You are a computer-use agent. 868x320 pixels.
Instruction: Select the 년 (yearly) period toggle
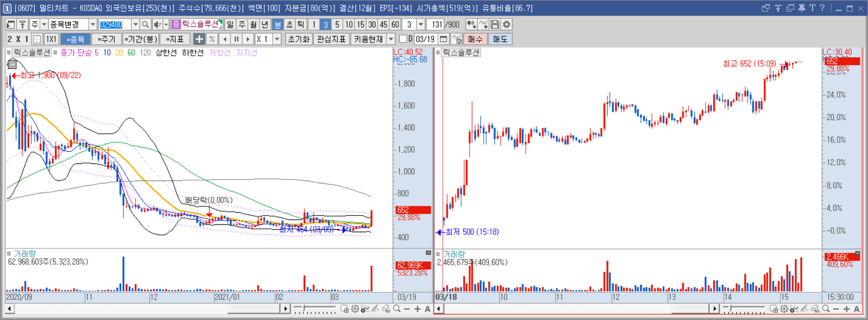[265, 24]
